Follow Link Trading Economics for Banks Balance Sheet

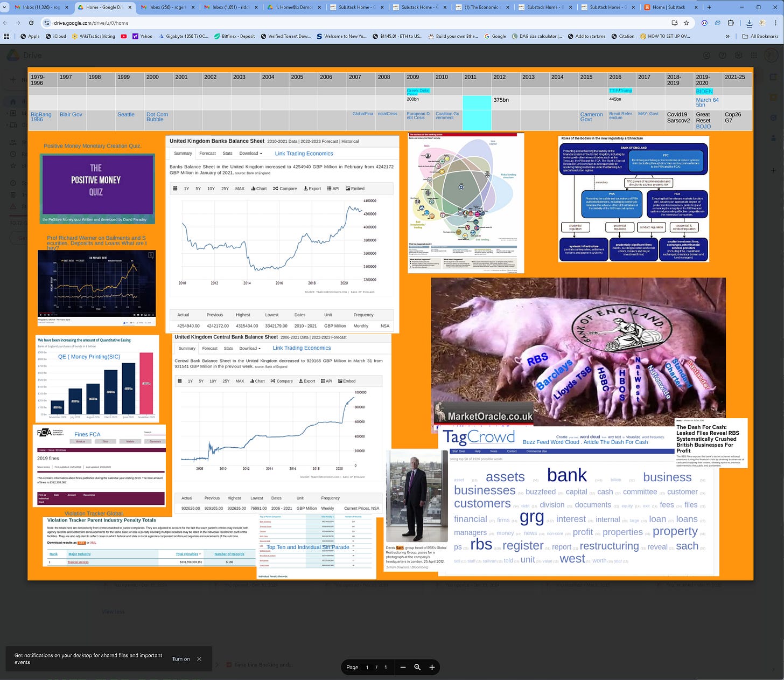click(x=304, y=154)
